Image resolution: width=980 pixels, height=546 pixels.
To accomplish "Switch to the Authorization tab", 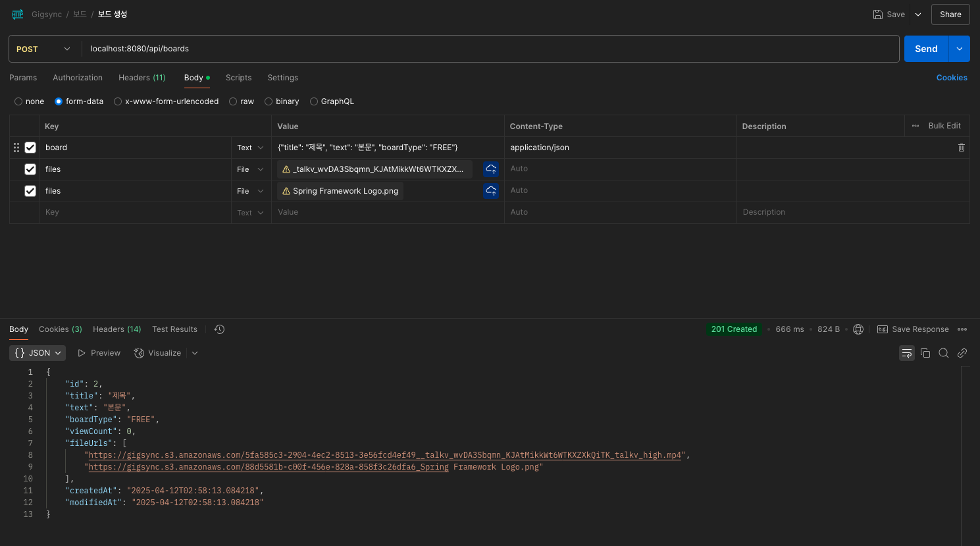I will [78, 78].
